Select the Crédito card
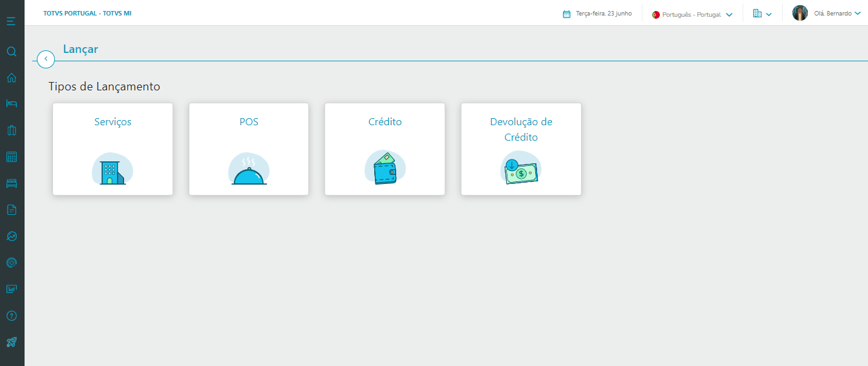This screenshot has height=366, width=868. point(385,149)
